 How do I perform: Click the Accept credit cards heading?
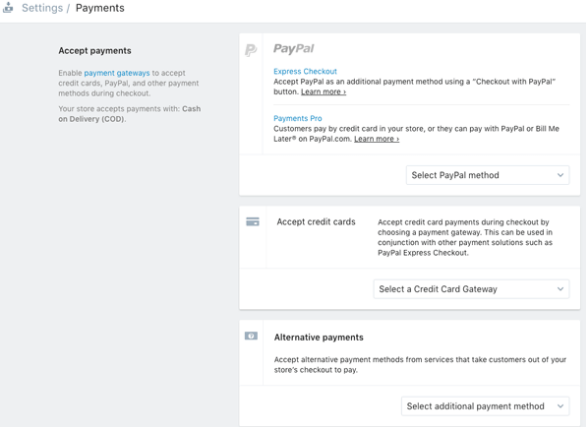click(316, 222)
